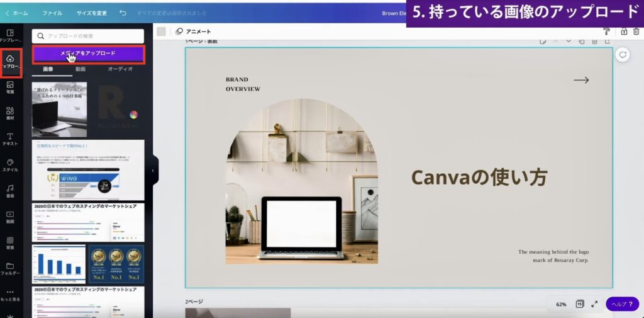Click the 1ページ page title label
Viewport: 644px width, 318px height.
(x=201, y=41)
